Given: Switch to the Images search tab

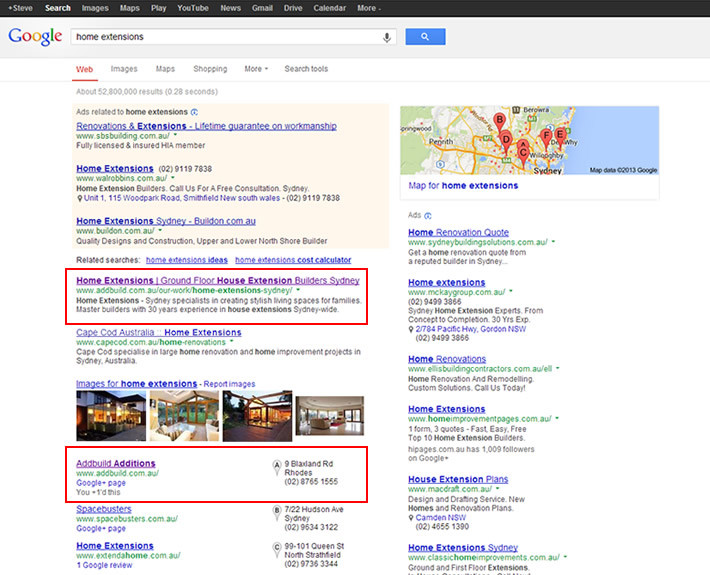Looking at the screenshot, I should tap(124, 69).
